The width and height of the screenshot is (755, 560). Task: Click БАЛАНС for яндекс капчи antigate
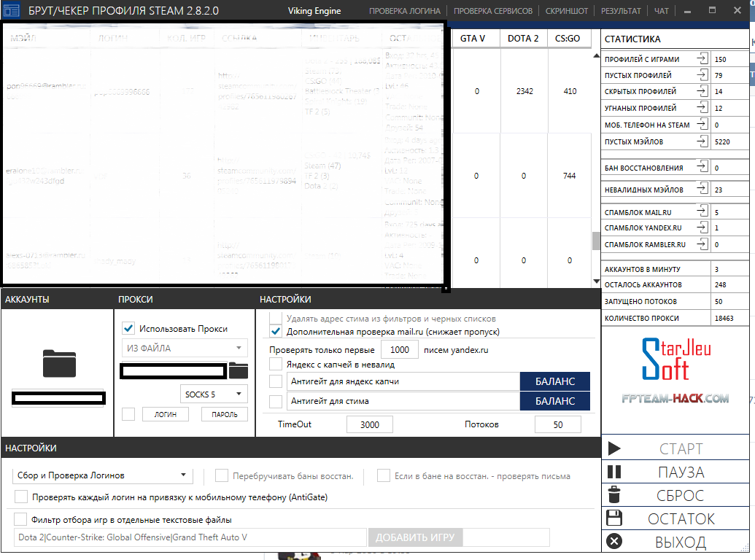pos(554,381)
